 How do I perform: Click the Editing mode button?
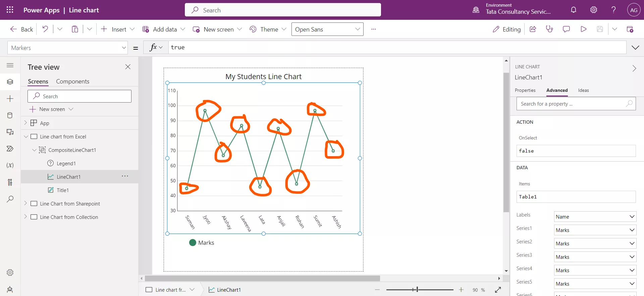point(506,29)
